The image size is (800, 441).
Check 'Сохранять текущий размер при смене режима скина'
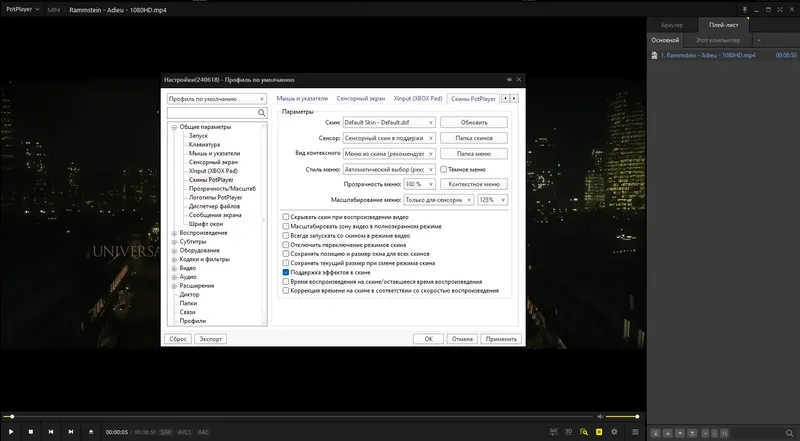286,263
